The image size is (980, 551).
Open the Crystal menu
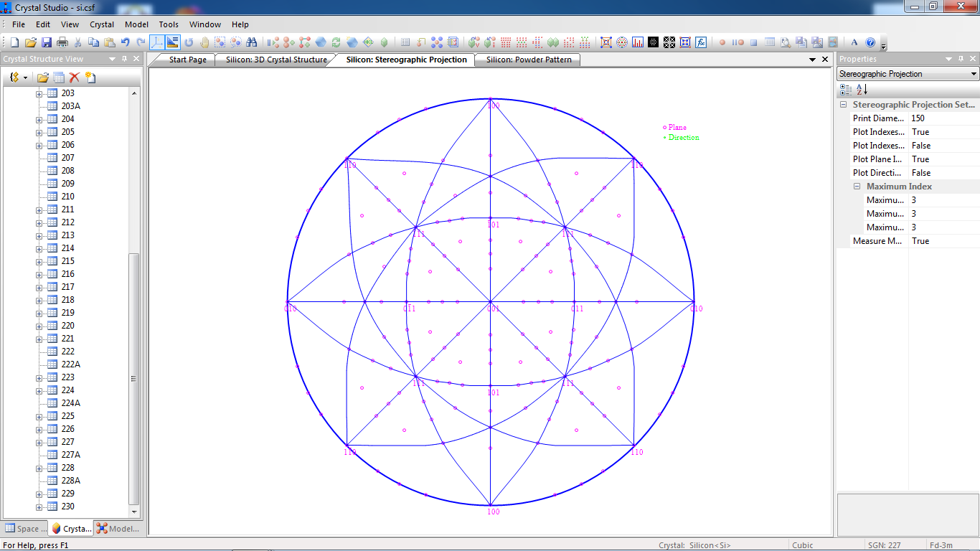[102, 24]
